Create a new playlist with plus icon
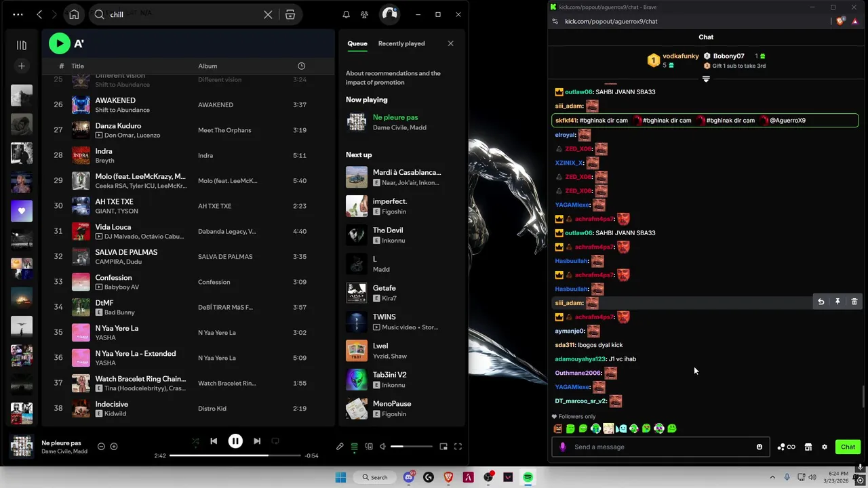868x488 pixels. 22,66
